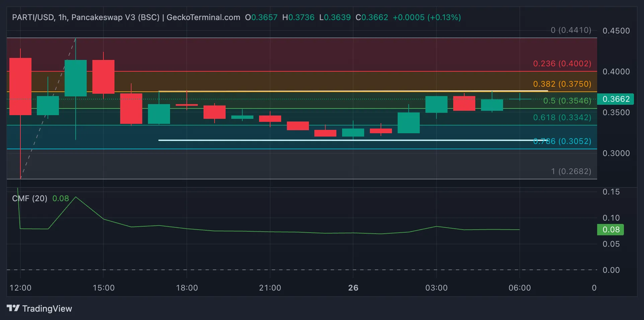Click the 0.236 (0.4002) Fibonacci label
Viewport: 644px width, 320px height.
click(x=562, y=64)
